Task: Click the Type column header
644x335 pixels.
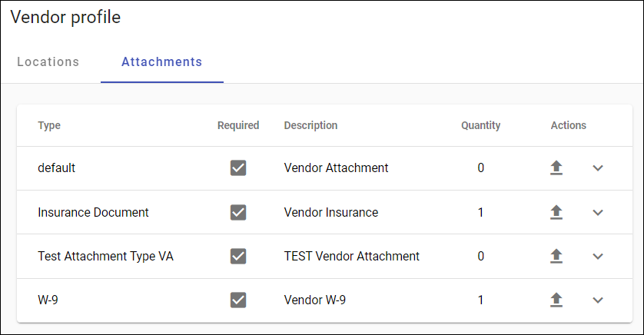Action: 49,126
